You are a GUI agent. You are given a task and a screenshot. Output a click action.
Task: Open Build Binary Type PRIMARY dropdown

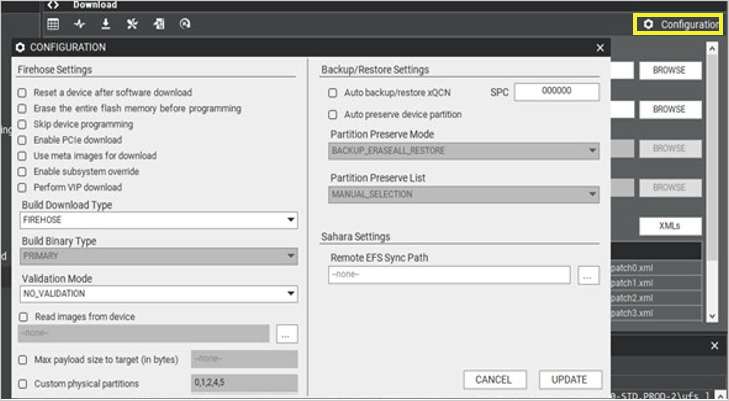159,256
